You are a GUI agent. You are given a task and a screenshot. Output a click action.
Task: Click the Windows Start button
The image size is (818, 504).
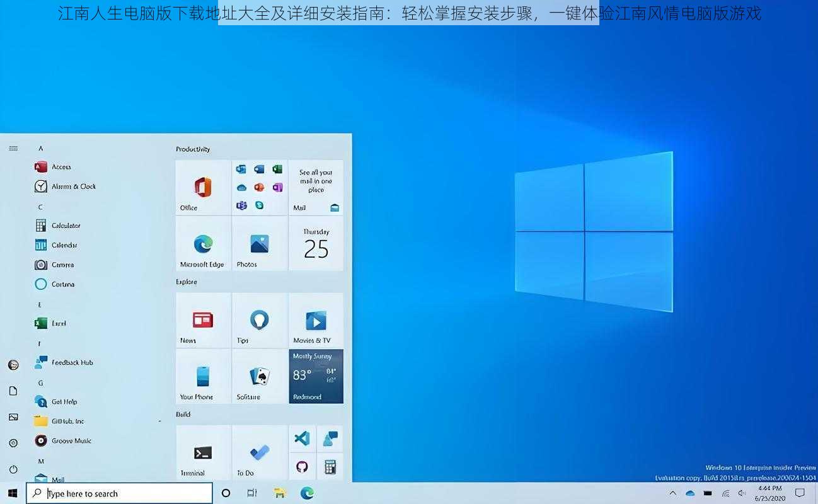pyautogui.click(x=13, y=493)
